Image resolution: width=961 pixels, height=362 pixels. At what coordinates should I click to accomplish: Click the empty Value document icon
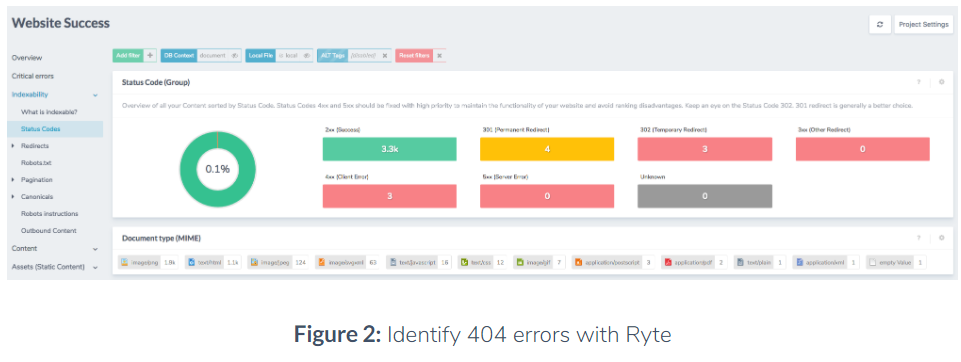click(x=872, y=262)
